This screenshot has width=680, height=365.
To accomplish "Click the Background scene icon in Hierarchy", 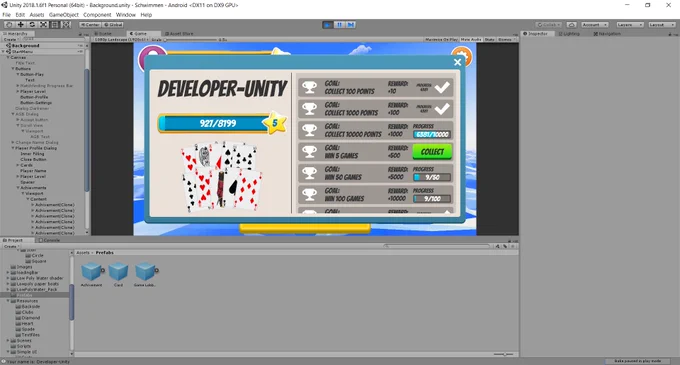I will click(8, 46).
